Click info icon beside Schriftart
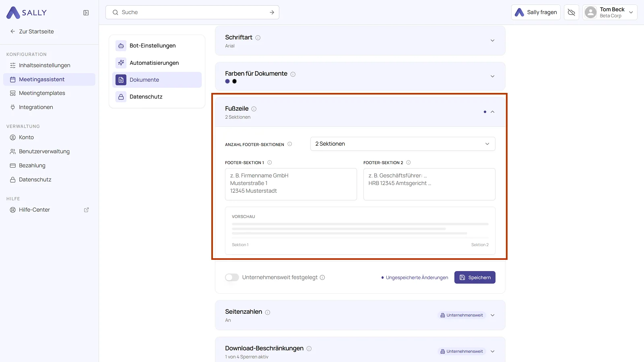The width and height of the screenshot is (644, 362). pos(258,38)
